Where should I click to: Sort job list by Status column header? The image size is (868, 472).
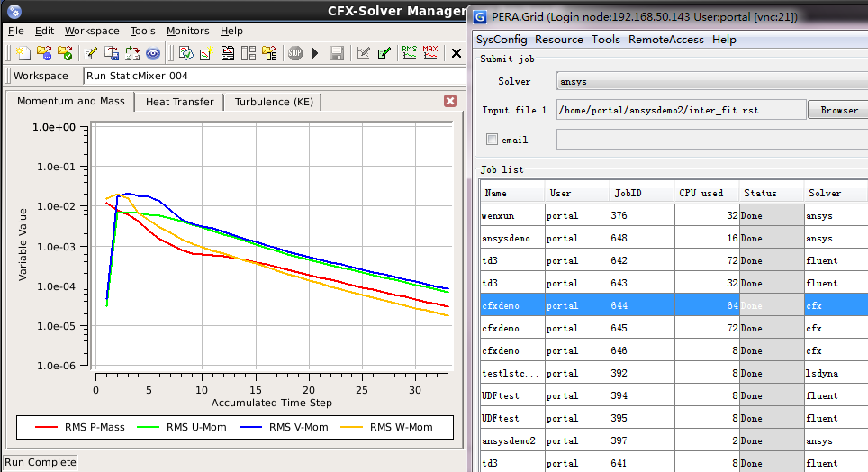tap(771, 193)
